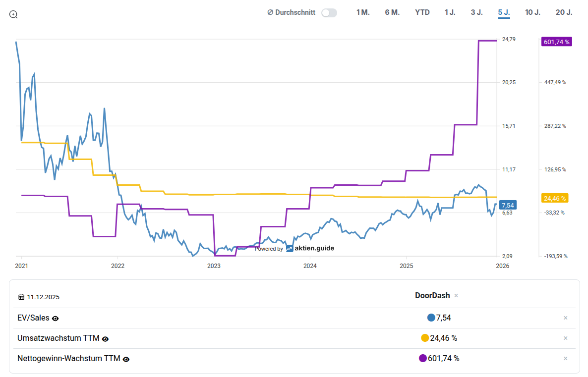Remove DoorDash using the x icon

tap(456, 296)
